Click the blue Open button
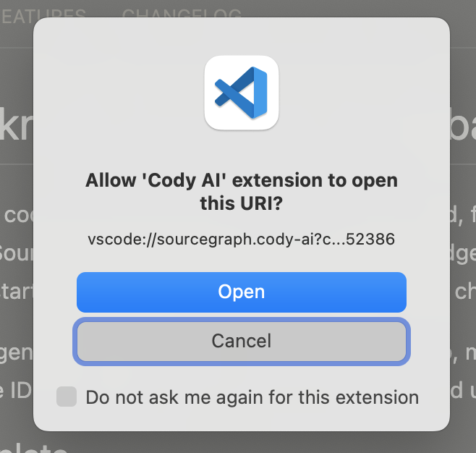This screenshot has width=476, height=453. click(242, 292)
